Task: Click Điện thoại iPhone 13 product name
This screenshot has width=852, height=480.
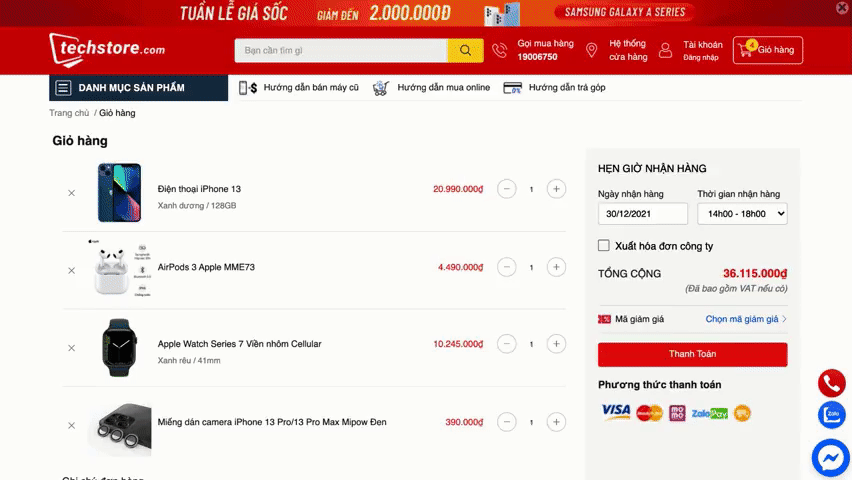Action: (199, 189)
